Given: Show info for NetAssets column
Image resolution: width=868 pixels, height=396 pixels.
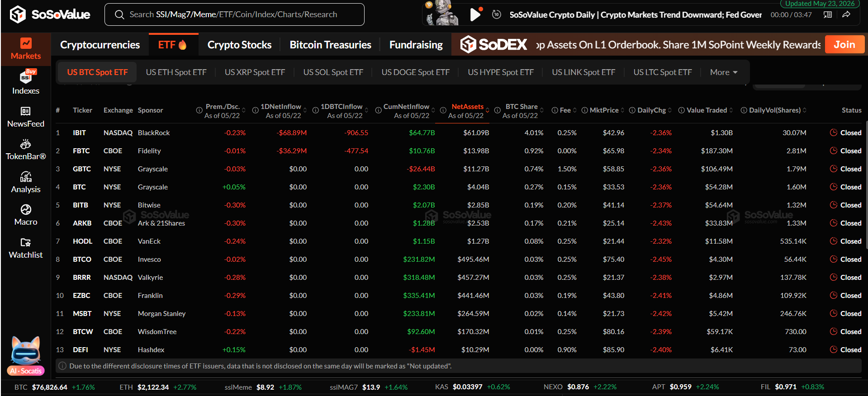Looking at the screenshot, I should point(443,110).
